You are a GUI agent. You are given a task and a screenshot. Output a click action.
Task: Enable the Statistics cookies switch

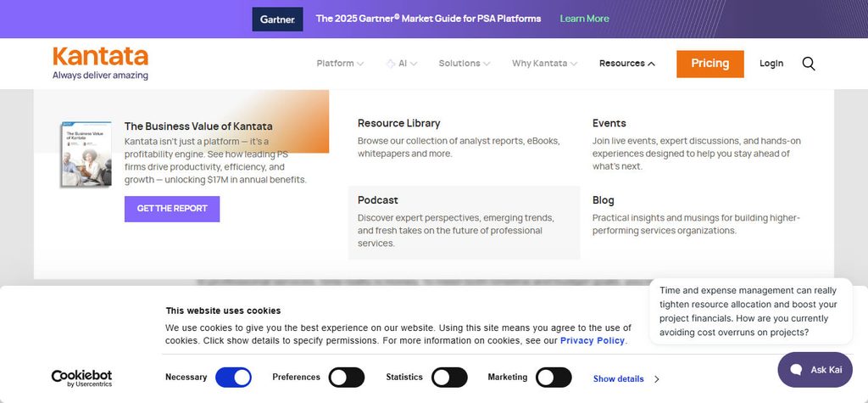click(x=449, y=377)
